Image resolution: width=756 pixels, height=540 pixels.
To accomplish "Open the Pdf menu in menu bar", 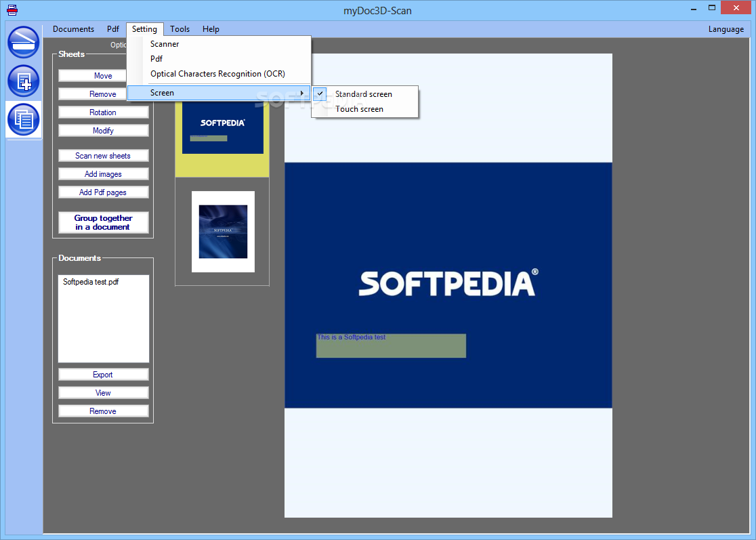I will (x=113, y=29).
